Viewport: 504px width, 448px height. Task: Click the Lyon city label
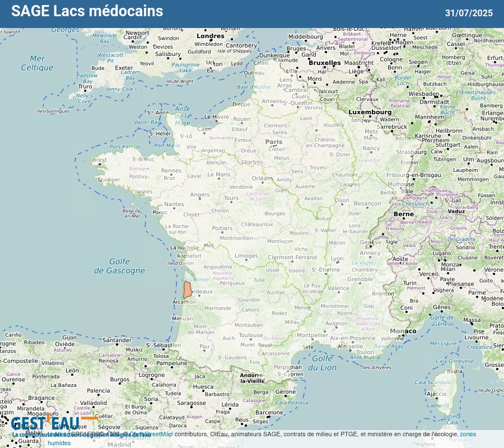pyautogui.click(x=337, y=259)
